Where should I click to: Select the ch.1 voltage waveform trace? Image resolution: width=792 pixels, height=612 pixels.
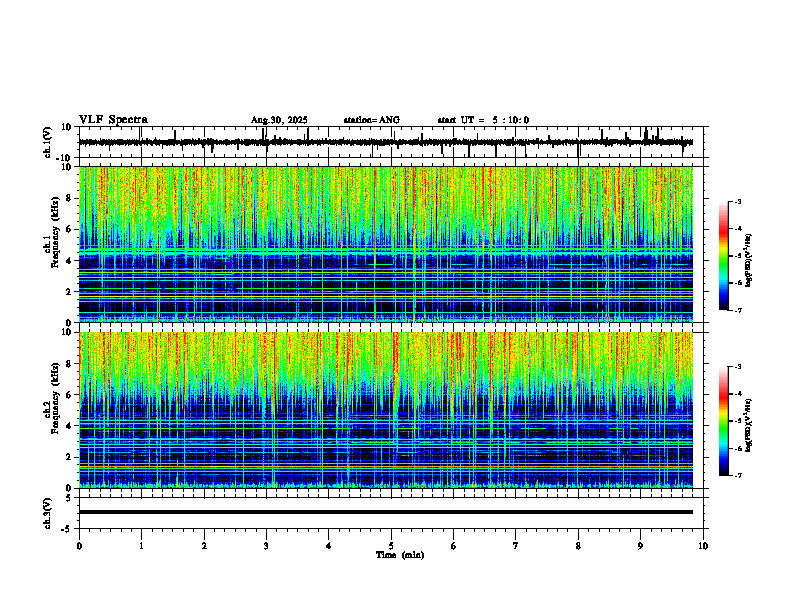tap(385, 142)
